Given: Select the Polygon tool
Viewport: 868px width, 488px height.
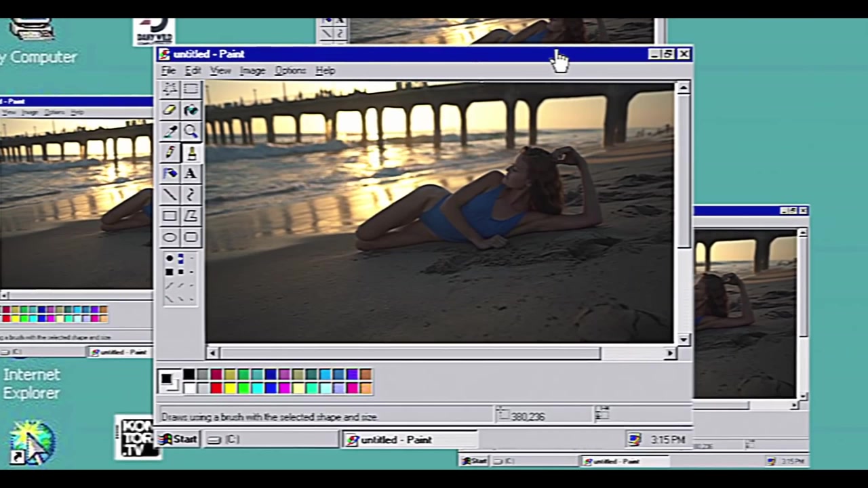Looking at the screenshot, I should pos(191,216).
